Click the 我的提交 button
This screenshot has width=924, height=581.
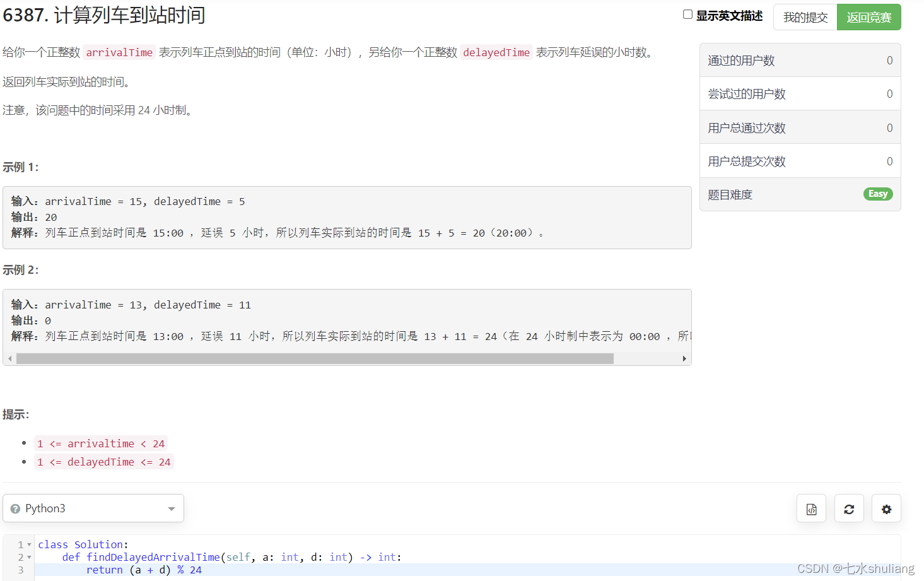[805, 17]
